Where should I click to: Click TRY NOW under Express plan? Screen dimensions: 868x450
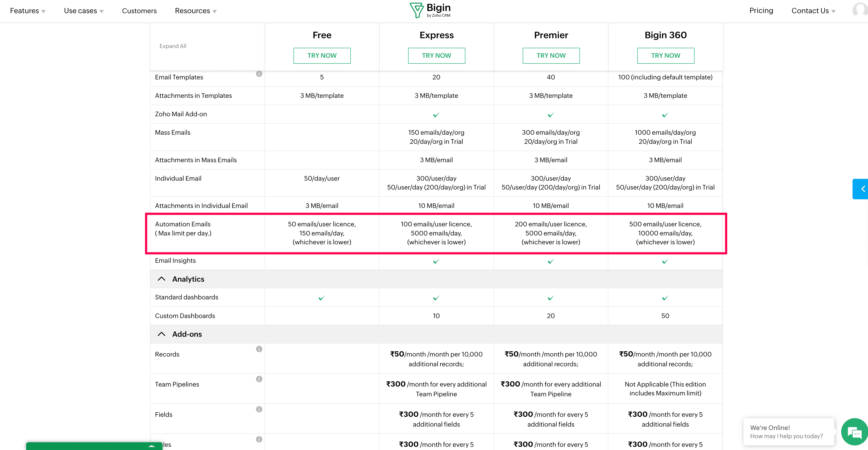tap(436, 56)
